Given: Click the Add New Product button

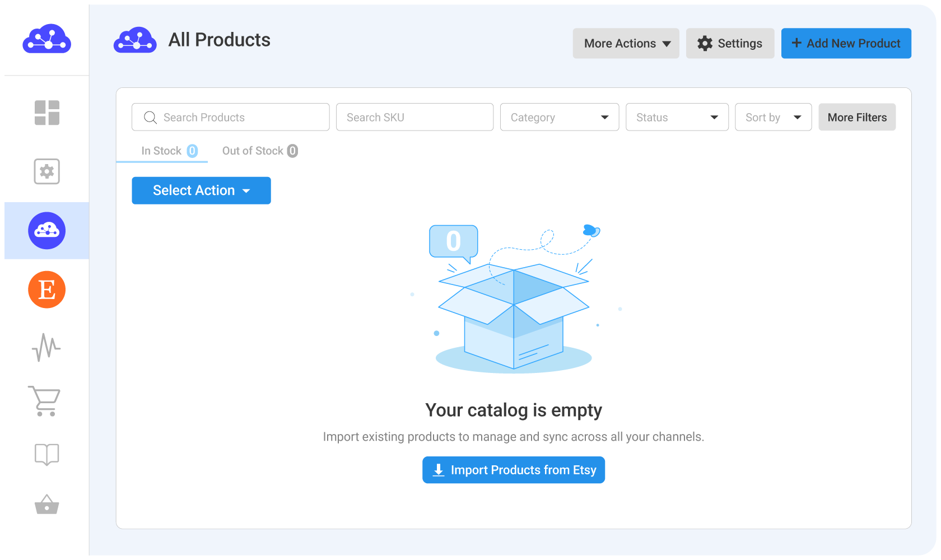Looking at the screenshot, I should click(846, 44).
